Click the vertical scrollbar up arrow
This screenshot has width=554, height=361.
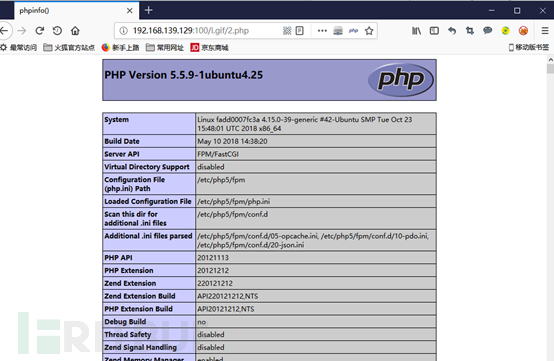tap(550, 60)
